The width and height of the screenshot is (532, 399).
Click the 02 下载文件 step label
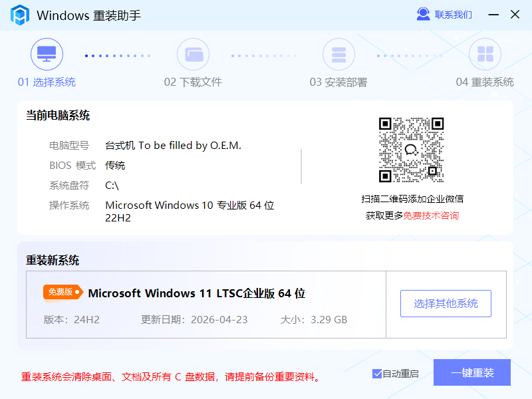(193, 82)
